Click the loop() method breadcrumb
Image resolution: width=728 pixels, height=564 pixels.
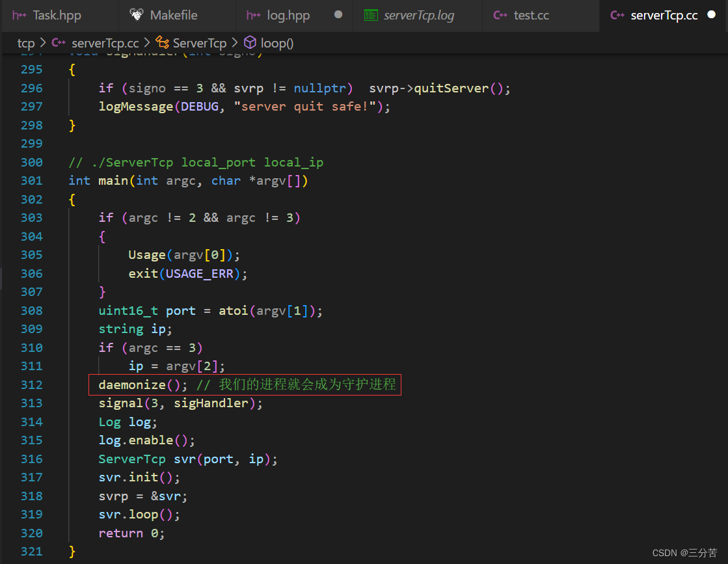tap(276, 43)
